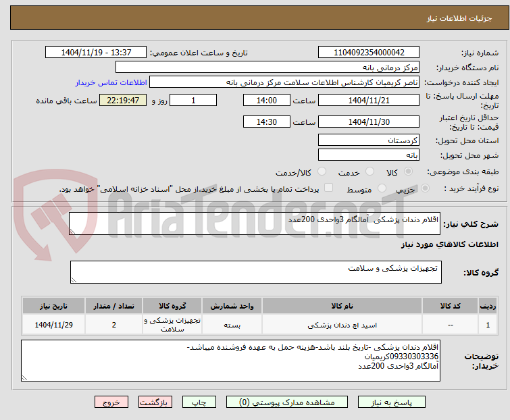The image size is (510, 420).
Task: Click the گروه کالا column header
Action: pyautogui.click(x=172, y=306)
